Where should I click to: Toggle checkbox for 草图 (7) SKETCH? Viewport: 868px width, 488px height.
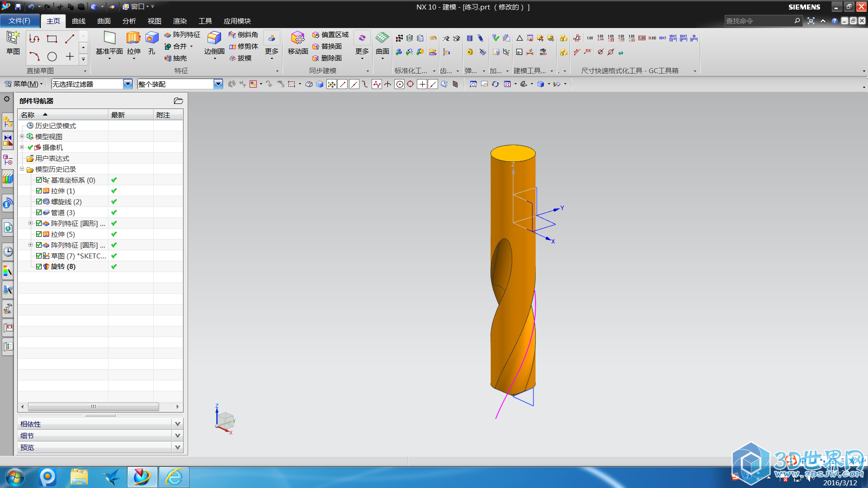[39, 256]
